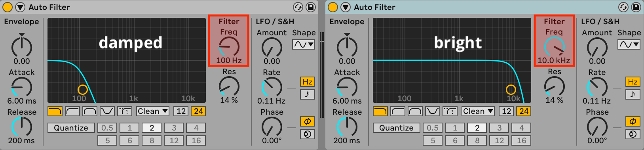Set 24 dB slope in damped device
Screen dimensions: 644x150
click(x=199, y=112)
